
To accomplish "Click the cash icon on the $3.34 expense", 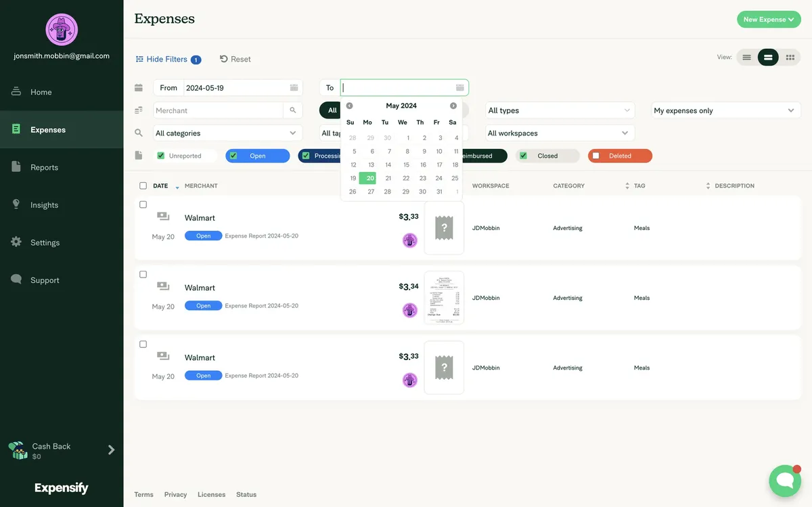I will [x=163, y=286].
